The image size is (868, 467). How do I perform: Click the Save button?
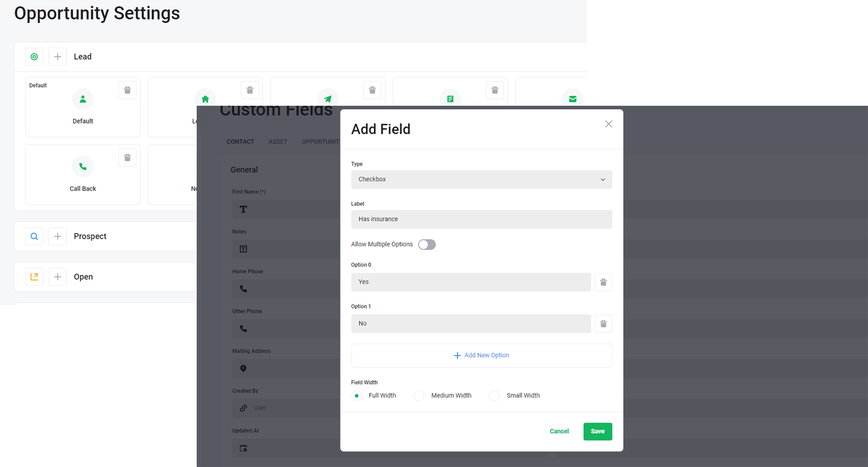click(598, 432)
